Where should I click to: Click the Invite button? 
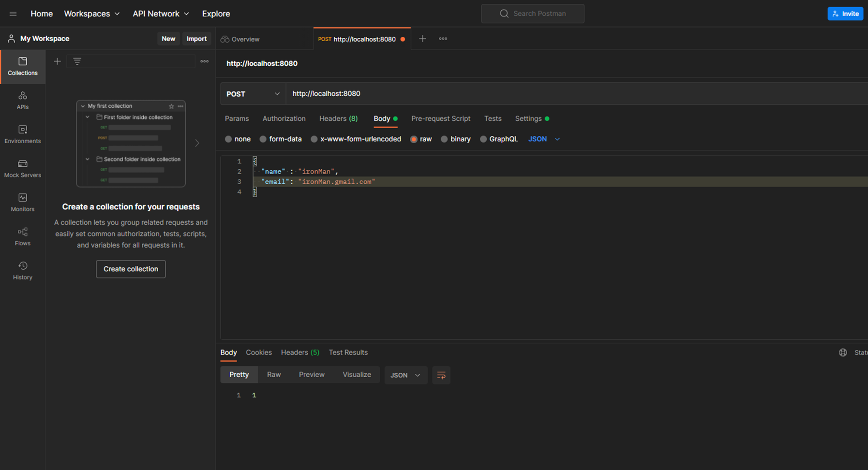tap(845, 14)
